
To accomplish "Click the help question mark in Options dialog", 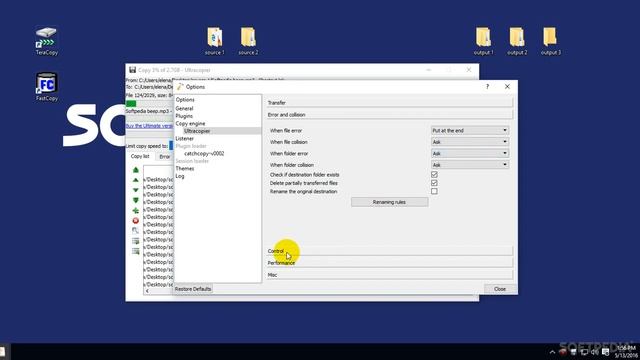I will pos(487,87).
